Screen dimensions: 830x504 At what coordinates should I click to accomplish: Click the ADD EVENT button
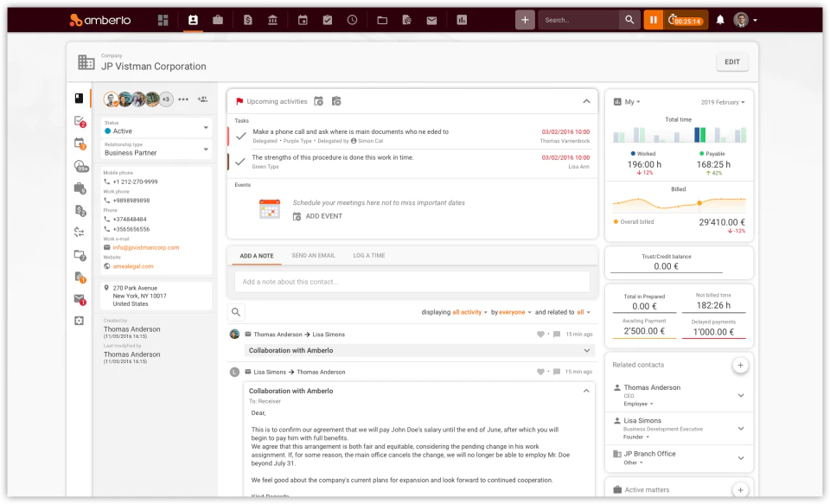click(x=317, y=216)
